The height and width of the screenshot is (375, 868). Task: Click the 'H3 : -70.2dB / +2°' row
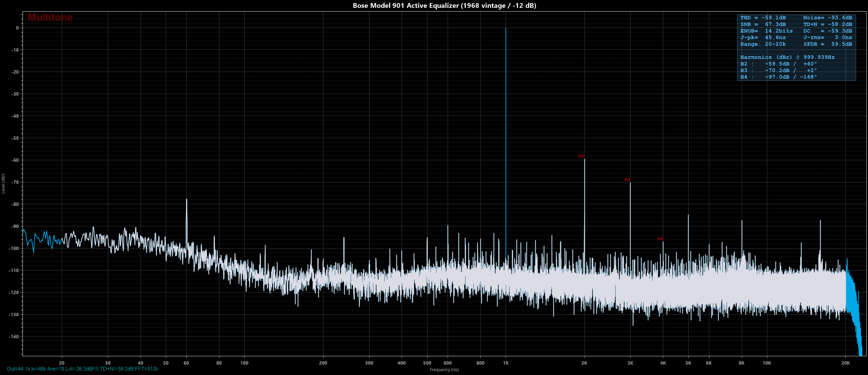[x=779, y=70]
